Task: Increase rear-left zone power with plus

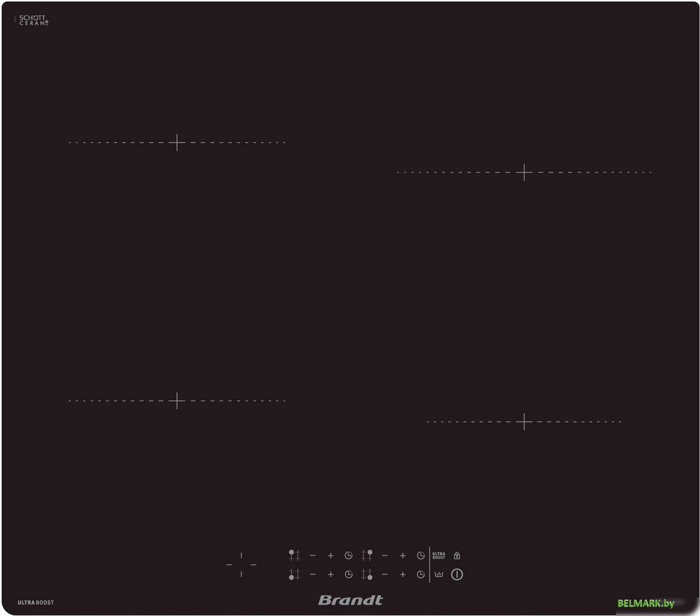Action: pyautogui.click(x=331, y=556)
